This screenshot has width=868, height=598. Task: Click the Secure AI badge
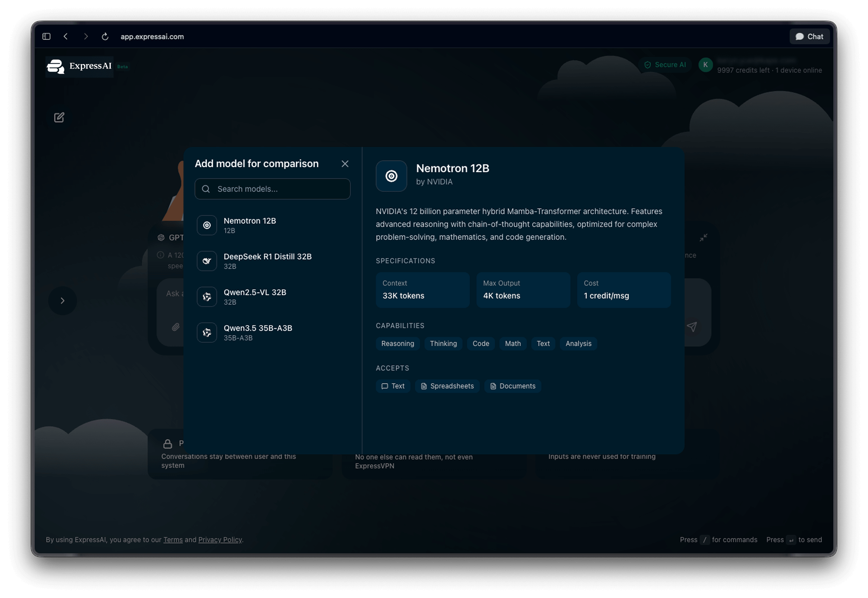coord(665,65)
